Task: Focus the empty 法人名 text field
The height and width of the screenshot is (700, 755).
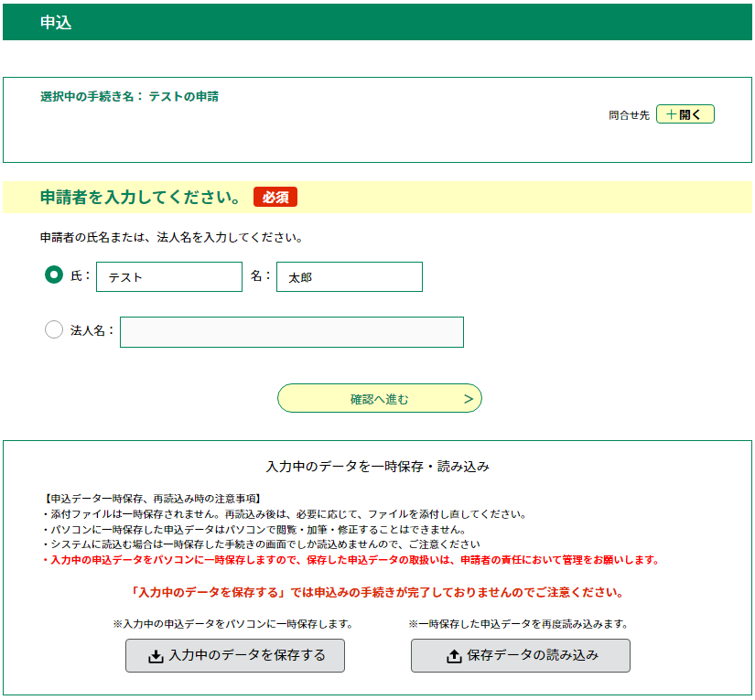Action: point(291,332)
